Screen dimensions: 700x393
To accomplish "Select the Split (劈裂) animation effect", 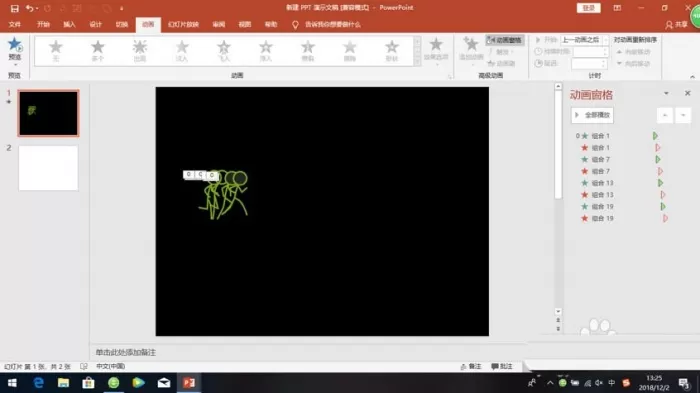I will (x=308, y=50).
